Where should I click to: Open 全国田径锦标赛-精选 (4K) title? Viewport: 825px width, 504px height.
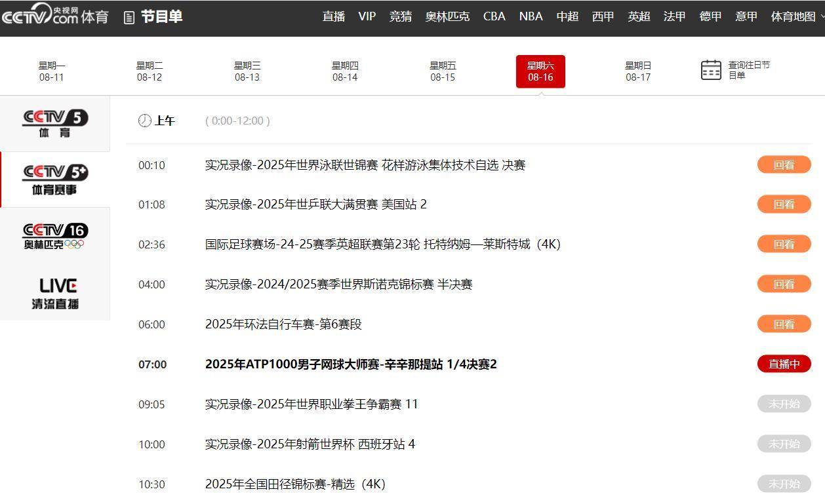[295, 484]
